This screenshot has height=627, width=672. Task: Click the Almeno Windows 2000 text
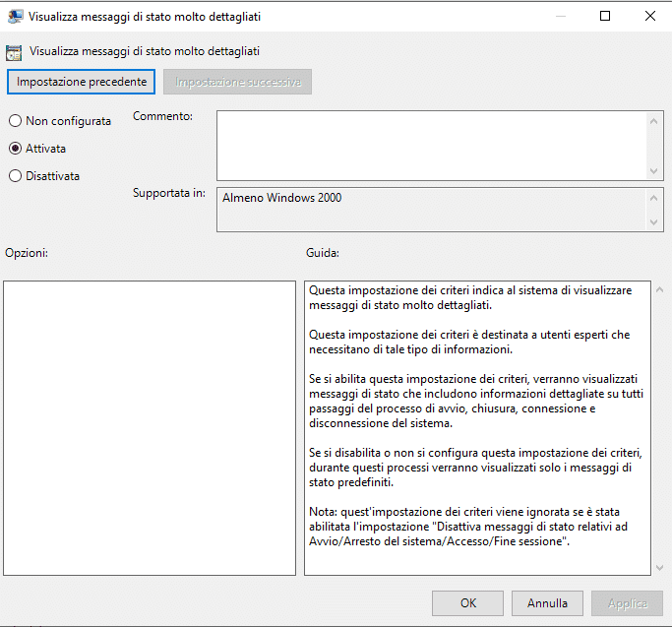281,198
